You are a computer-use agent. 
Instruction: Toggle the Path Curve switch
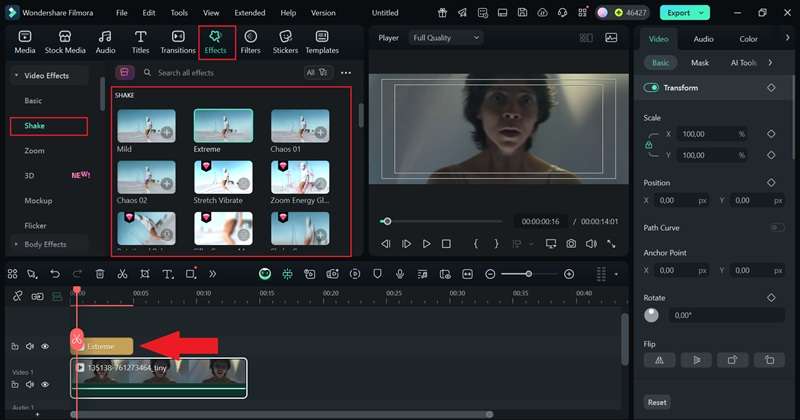pos(777,228)
